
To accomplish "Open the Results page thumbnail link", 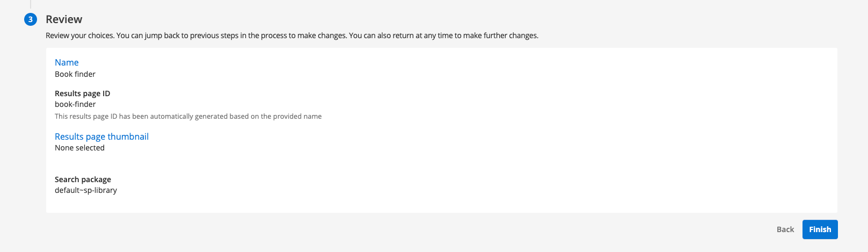I will click(101, 136).
